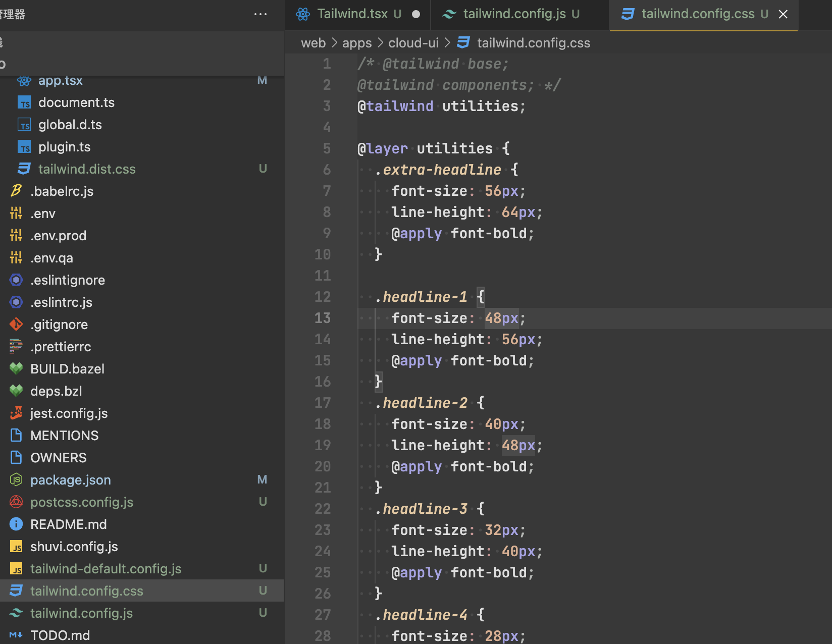Click the npm icon next to package.json
832x644 pixels.
pyautogui.click(x=16, y=479)
